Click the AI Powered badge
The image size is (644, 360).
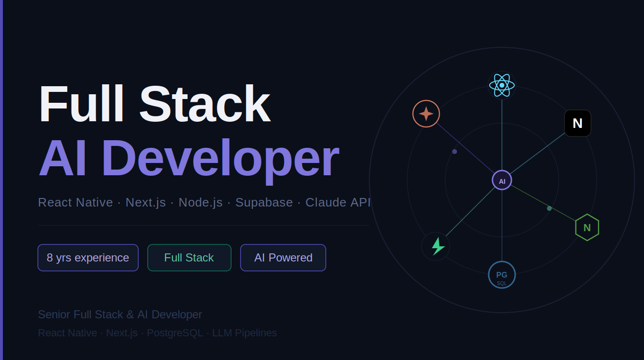283,258
